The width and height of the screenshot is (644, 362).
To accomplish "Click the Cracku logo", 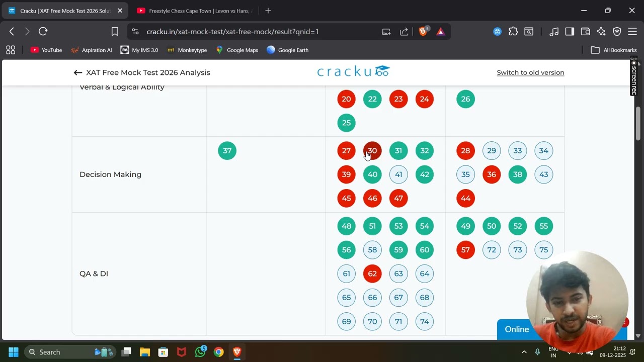I will [x=354, y=71].
